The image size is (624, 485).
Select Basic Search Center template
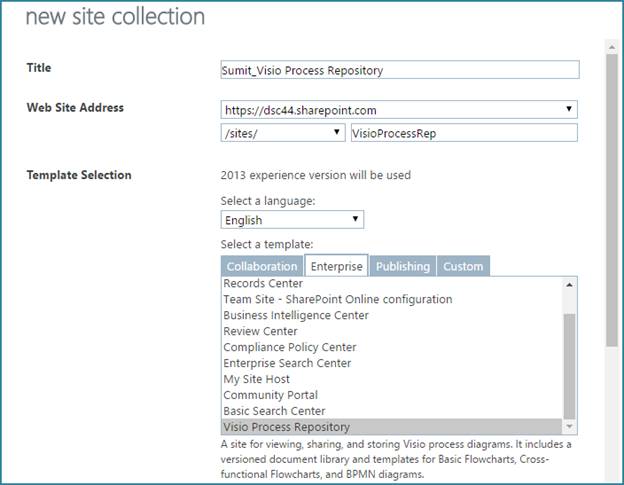[x=274, y=411]
